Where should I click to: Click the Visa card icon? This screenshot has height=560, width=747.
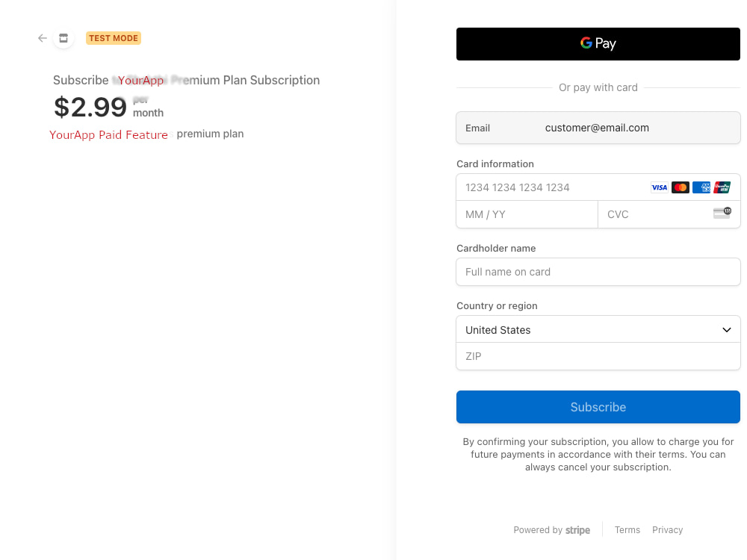point(660,187)
